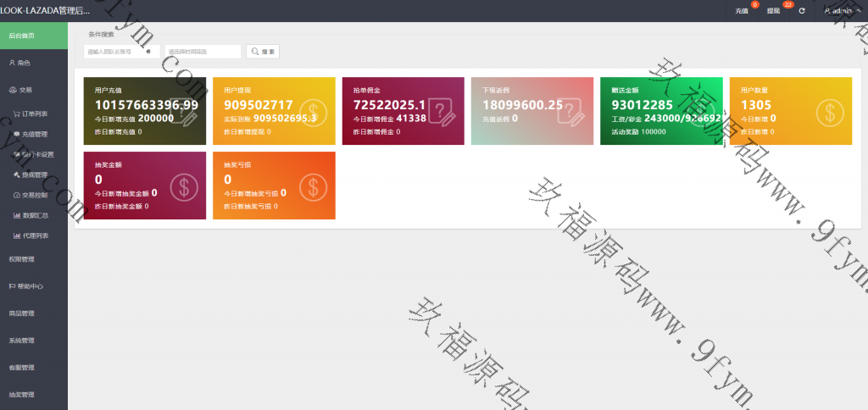Click the dollar icon on 用户提现 card

click(313, 111)
